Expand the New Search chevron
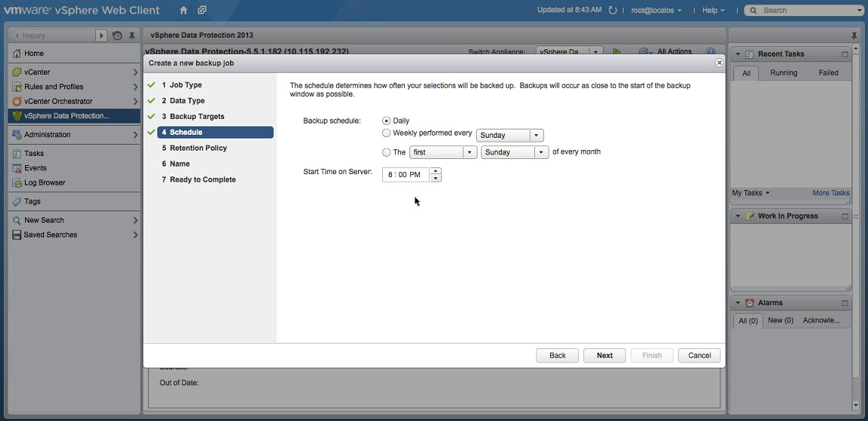 pyautogui.click(x=135, y=220)
